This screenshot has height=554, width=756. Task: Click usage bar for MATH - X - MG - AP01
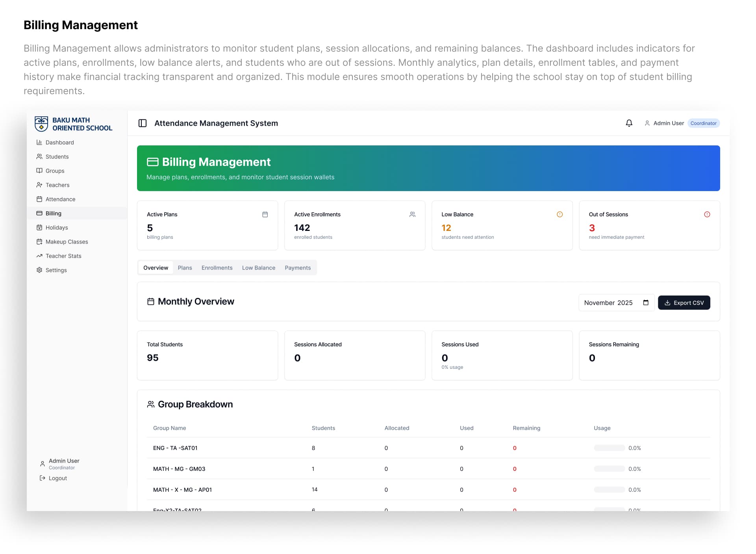pos(609,490)
